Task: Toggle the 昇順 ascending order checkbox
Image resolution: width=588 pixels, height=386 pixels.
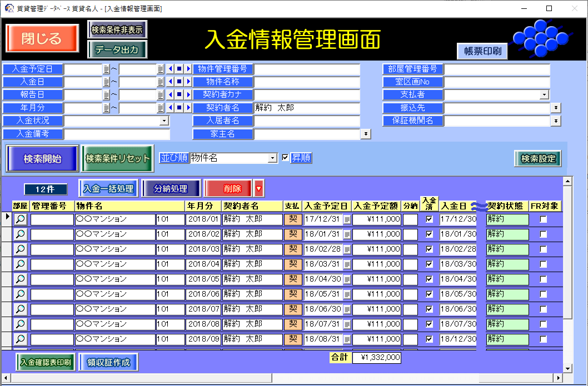Action: click(286, 158)
